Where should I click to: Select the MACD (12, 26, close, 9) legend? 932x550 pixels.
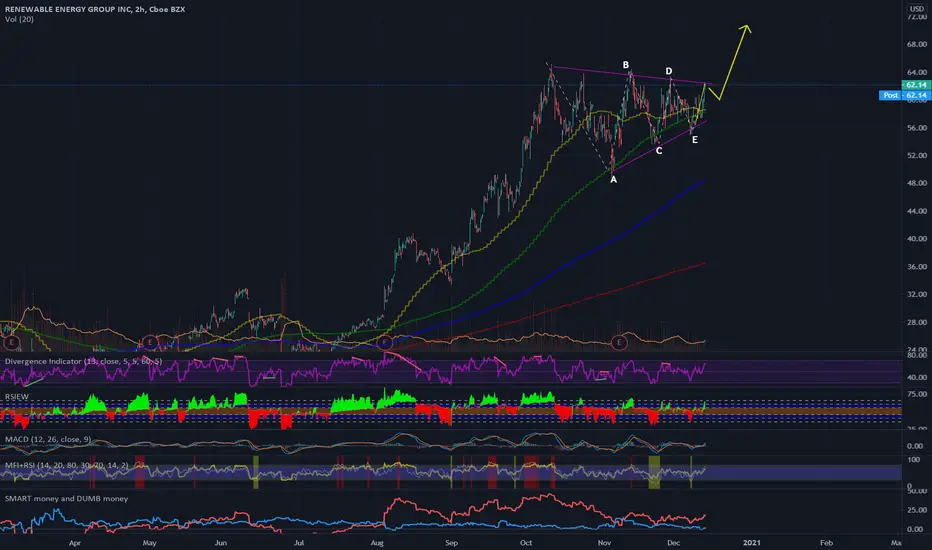[48, 439]
